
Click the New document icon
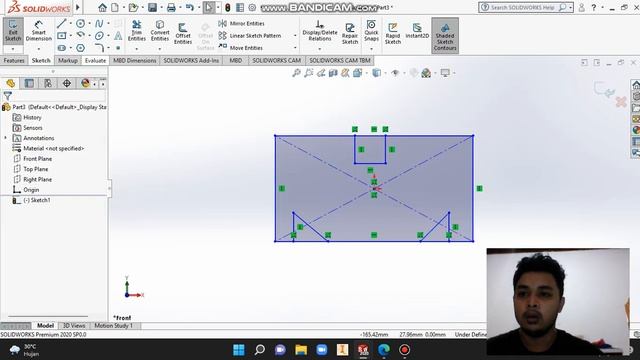115,7
